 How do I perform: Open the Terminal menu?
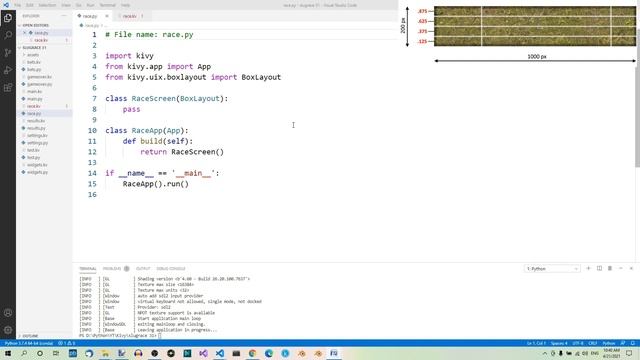108,5
